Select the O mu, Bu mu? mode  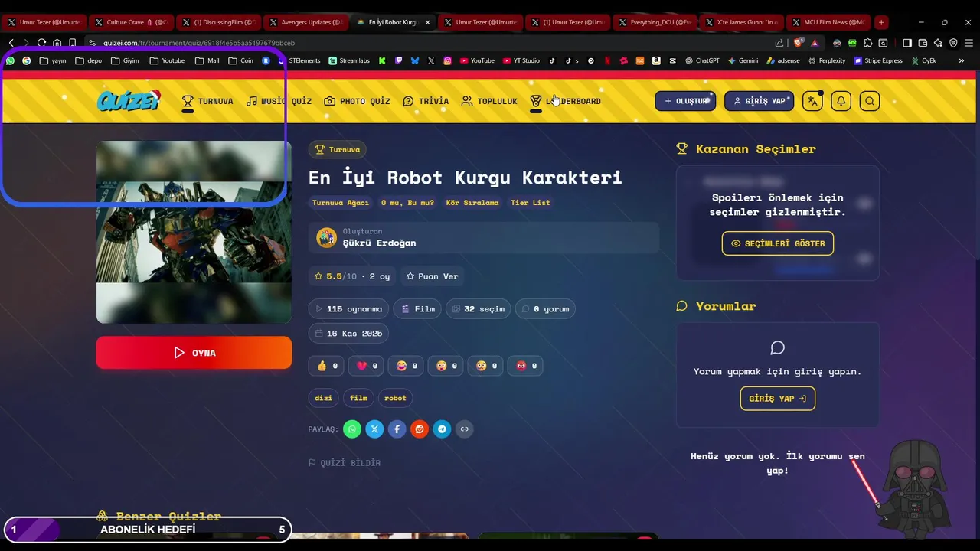click(407, 203)
